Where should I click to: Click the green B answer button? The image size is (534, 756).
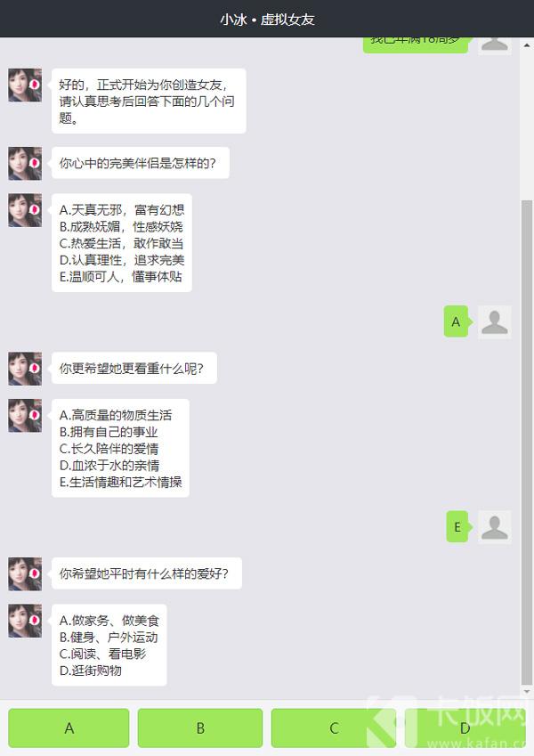click(200, 728)
